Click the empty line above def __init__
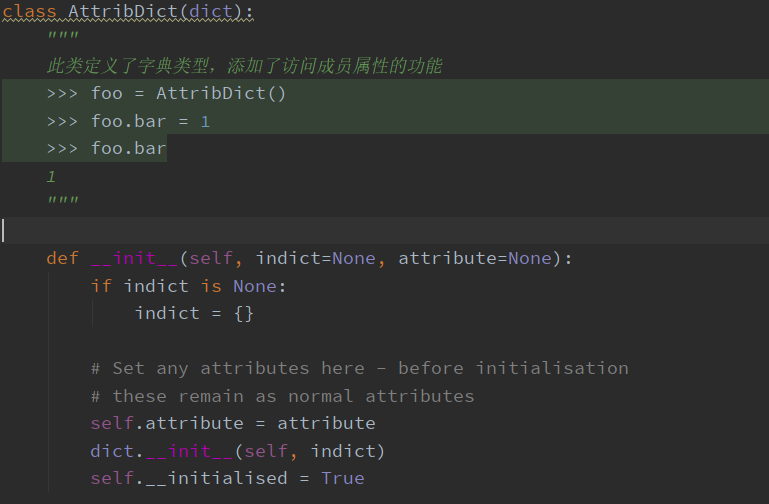The height and width of the screenshot is (504, 769). 300,231
